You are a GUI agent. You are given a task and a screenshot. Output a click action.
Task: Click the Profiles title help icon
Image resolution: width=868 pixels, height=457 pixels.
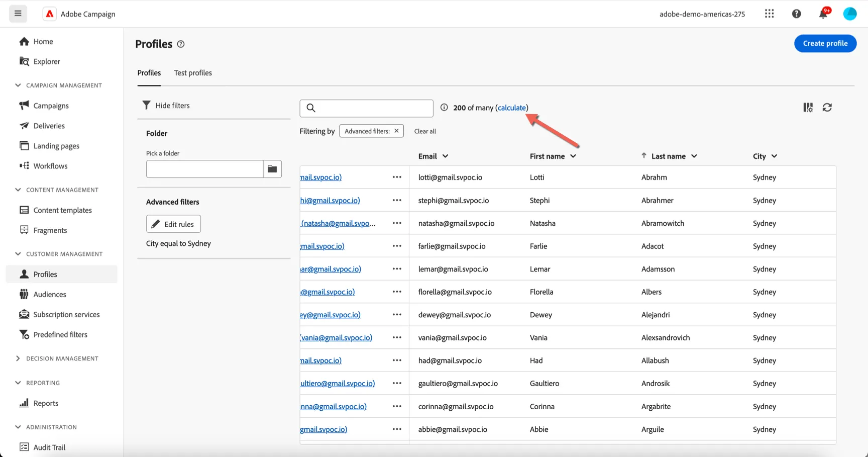click(181, 44)
